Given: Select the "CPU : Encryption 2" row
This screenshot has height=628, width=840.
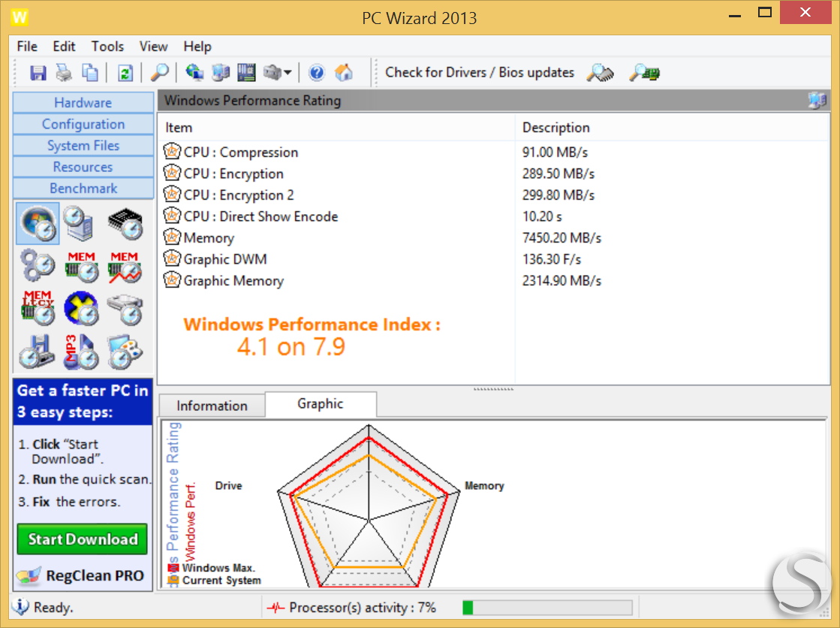Looking at the screenshot, I should [x=494, y=195].
